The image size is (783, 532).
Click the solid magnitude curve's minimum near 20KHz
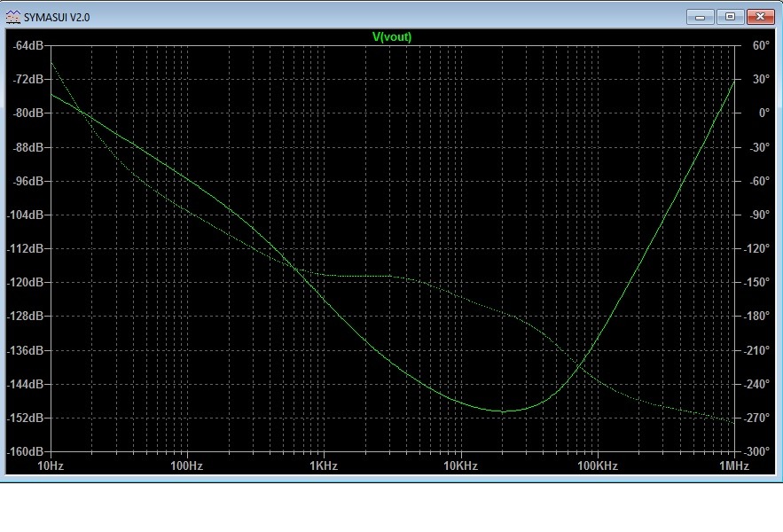(x=502, y=411)
